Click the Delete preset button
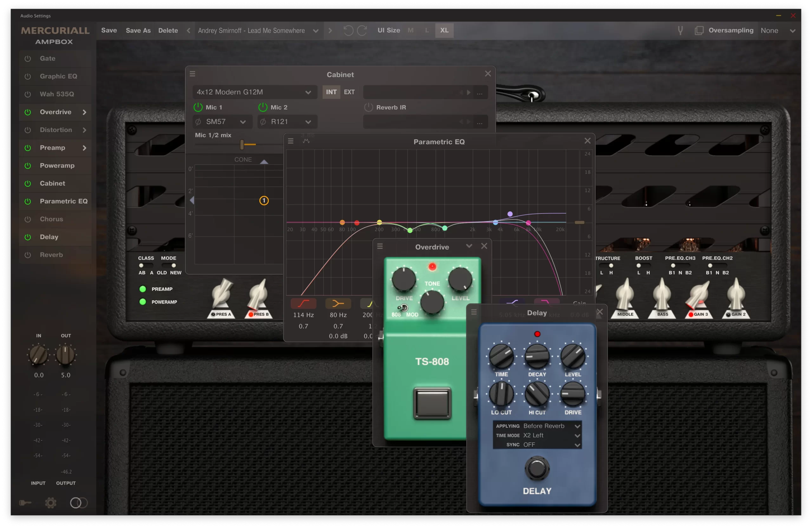This screenshot has width=812, height=528. tap(168, 30)
